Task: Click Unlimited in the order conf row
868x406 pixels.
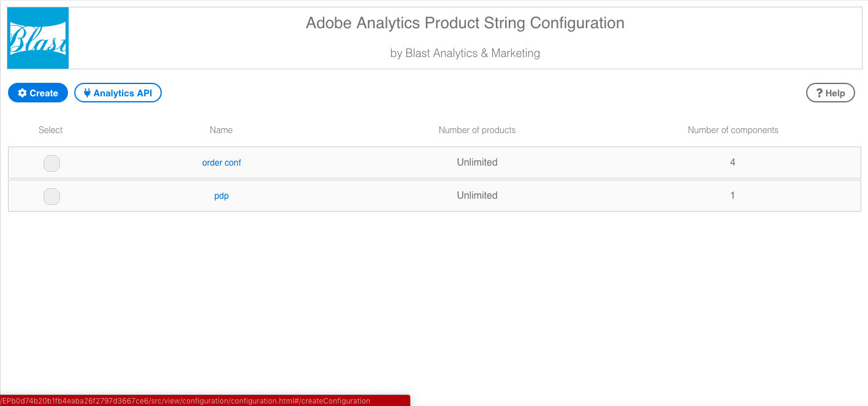Action: 477,163
